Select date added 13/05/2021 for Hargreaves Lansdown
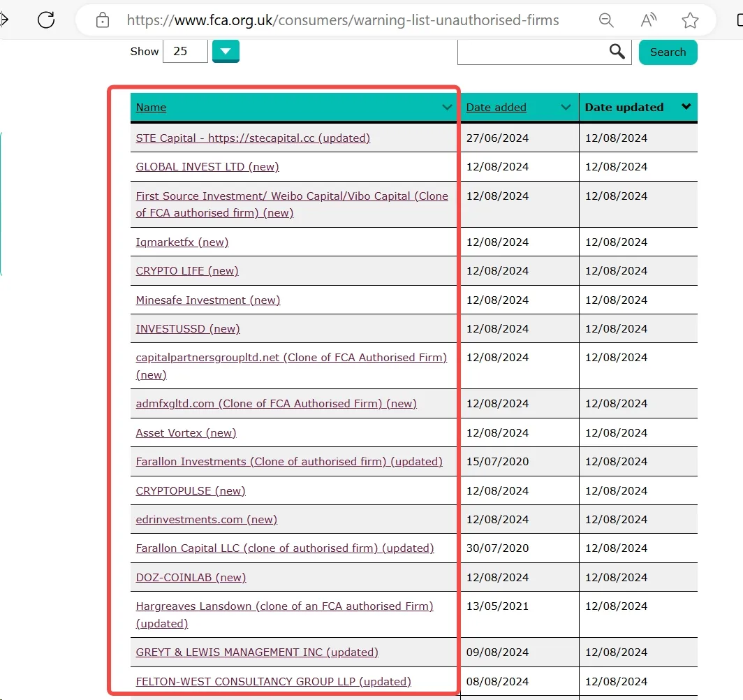The width and height of the screenshot is (743, 700). coord(497,606)
